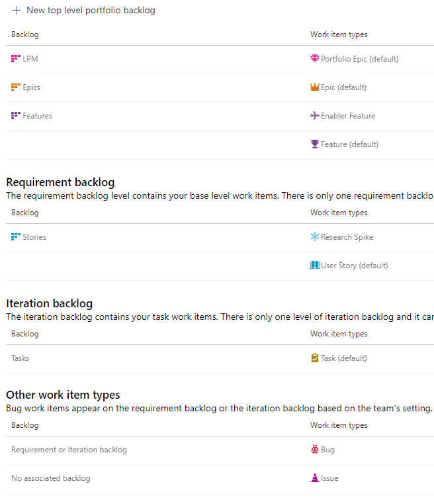Click the Task clipboard icon
This screenshot has width=434, height=504.
315,358
